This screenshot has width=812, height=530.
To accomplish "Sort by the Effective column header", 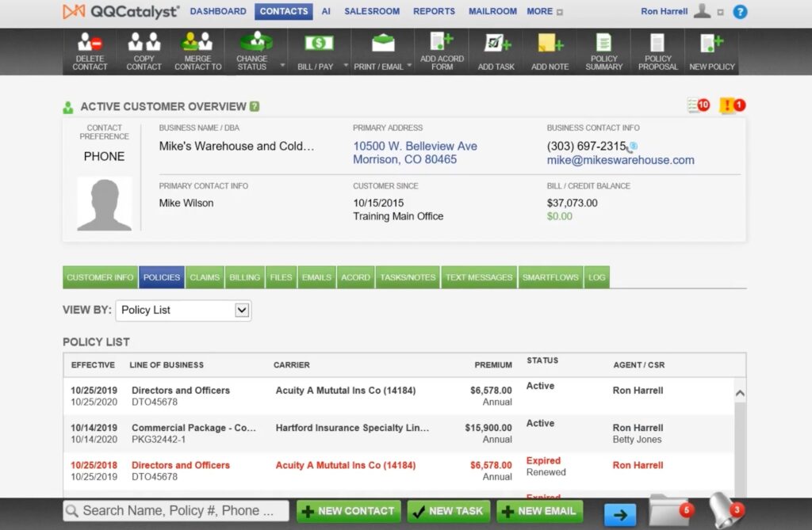I will 93,365.
